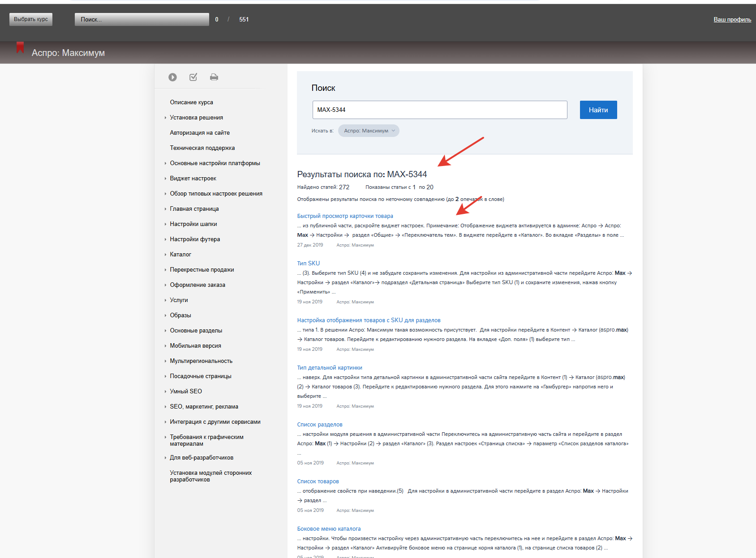Select Для веб-разработчиков in sidebar
This screenshot has width=756, height=558.
[x=202, y=458]
